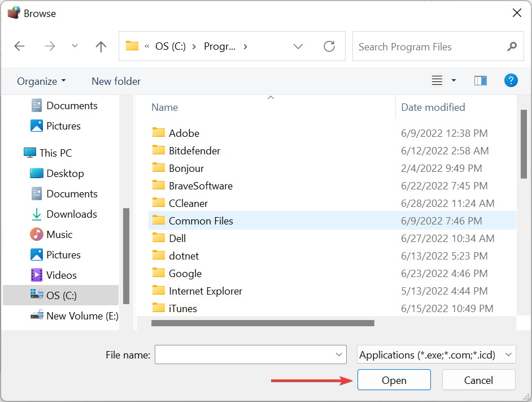Screen dimensions: 532x402
Task: Open the recent locations chevron
Action: (x=75, y=46)
